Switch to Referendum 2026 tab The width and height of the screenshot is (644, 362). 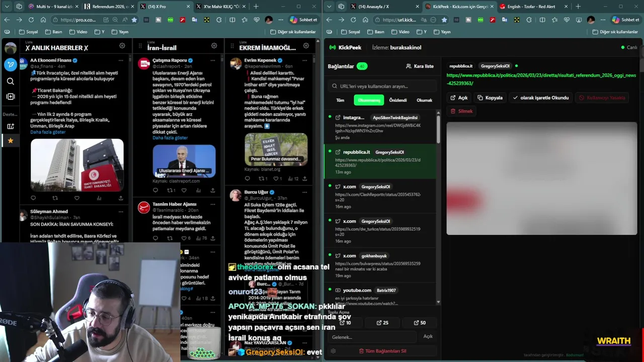[108, 7]
